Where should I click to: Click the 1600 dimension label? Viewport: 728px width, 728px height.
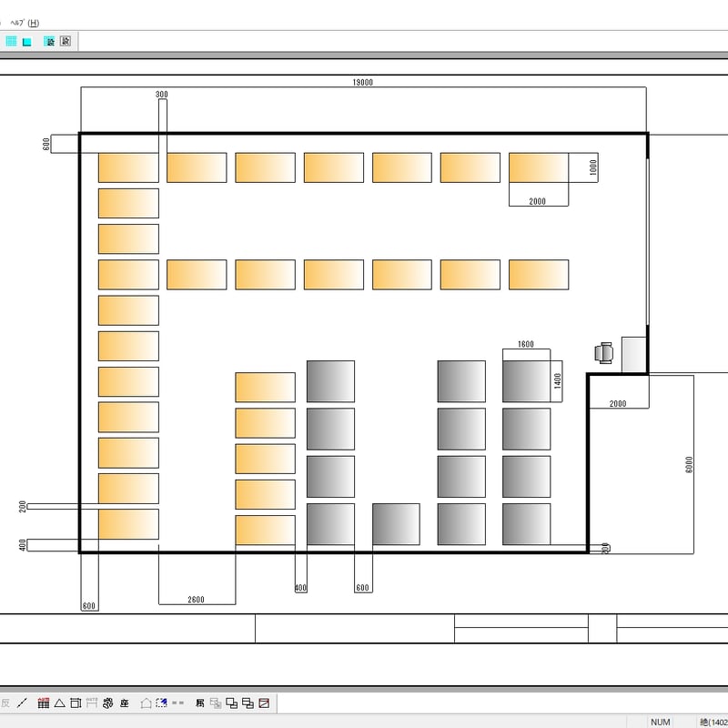pyautogui.click(x=526, y=344)
